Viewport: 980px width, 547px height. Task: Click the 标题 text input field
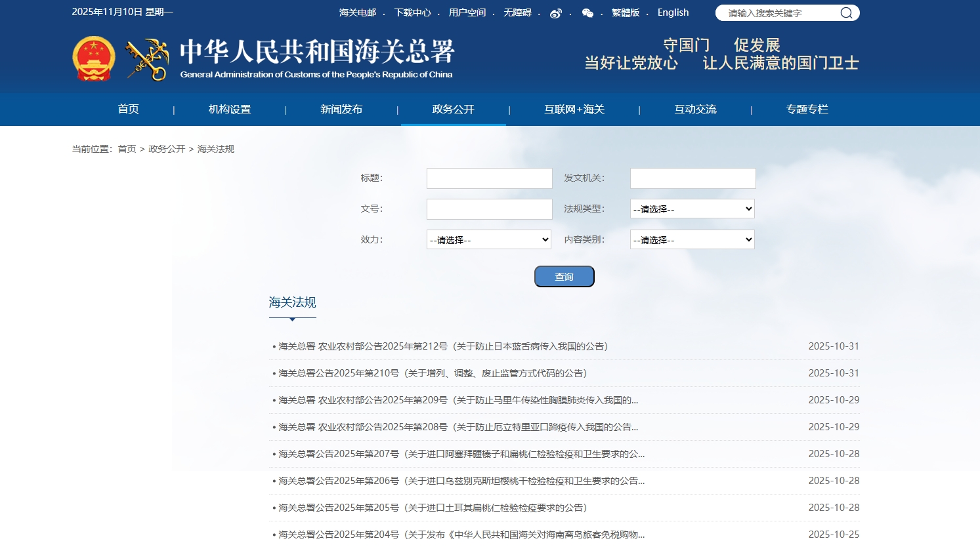(489, 178)
